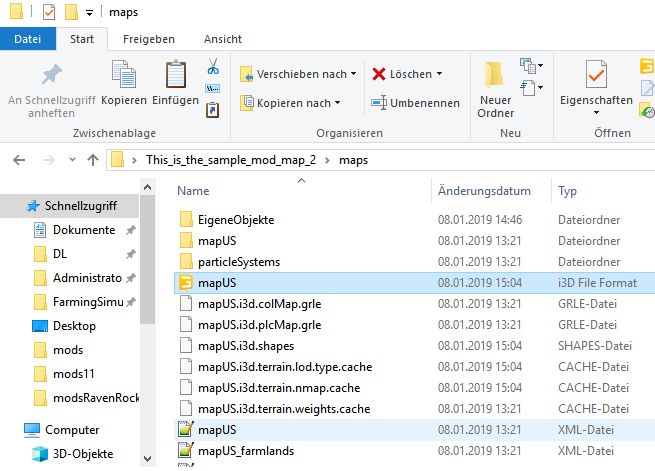Screen dimensions: 655x471
Task: Open Administrato folder in sidebar
Action: (87, 278)
